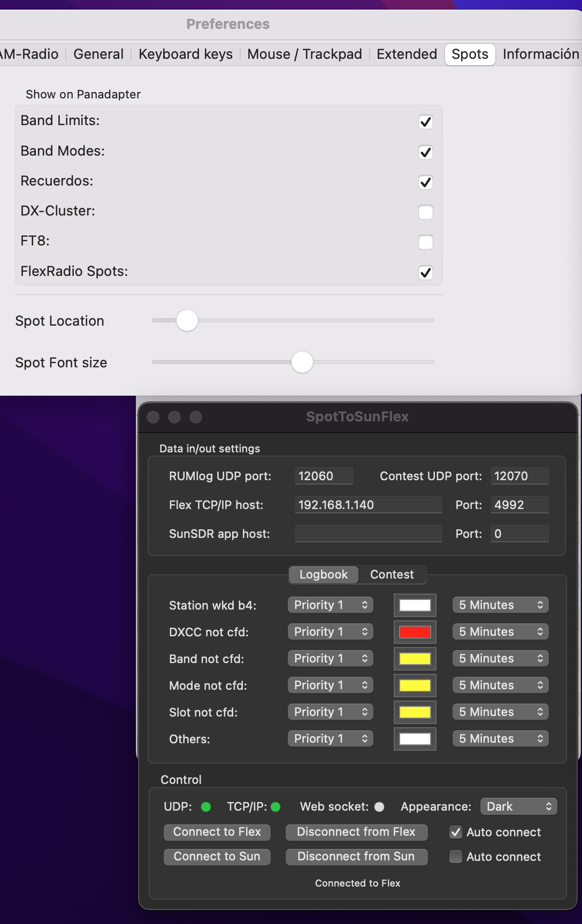Click the green UDP status indicator
The width and height of the screenshot is (582, 924).
(x=206, y=807)
